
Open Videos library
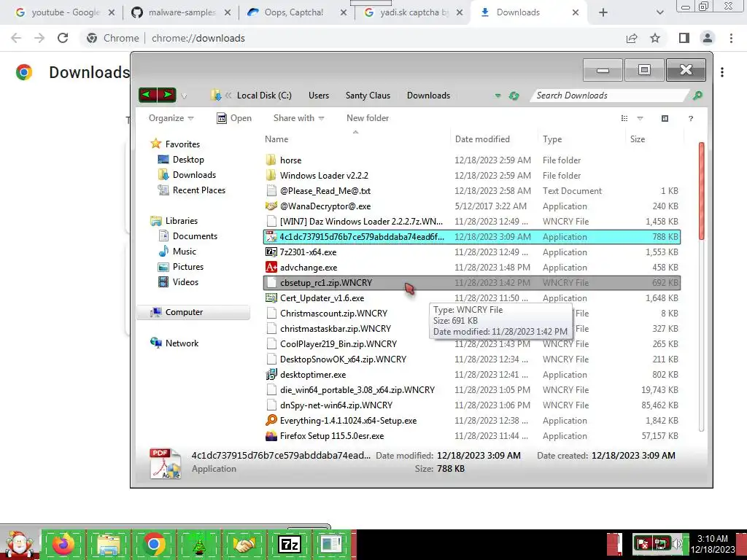[x=178, y=282]
